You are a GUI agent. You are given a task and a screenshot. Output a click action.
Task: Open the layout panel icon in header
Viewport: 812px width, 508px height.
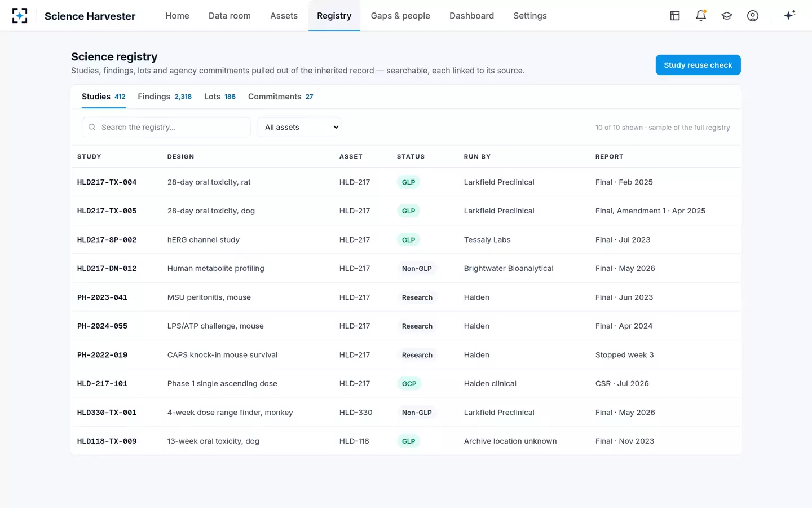(x=675, y=16)
